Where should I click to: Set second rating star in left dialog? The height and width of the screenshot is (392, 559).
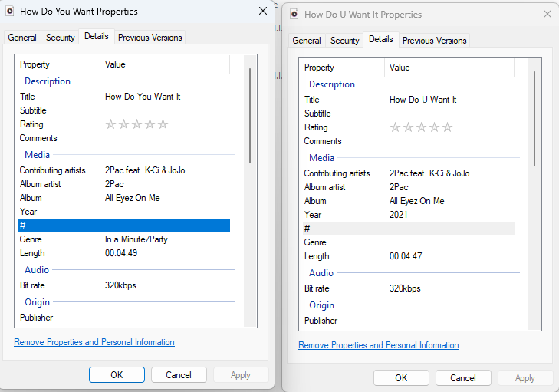(123, 124)
